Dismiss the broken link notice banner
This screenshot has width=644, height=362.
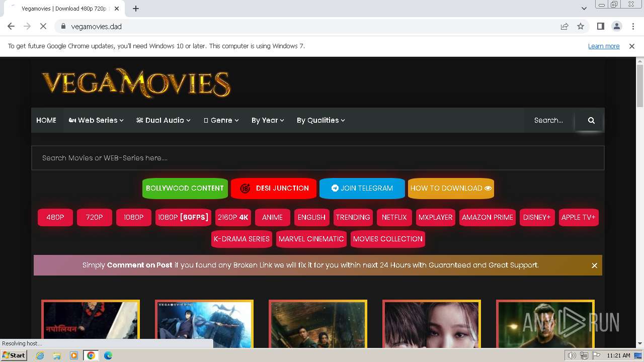click(594, 265)
